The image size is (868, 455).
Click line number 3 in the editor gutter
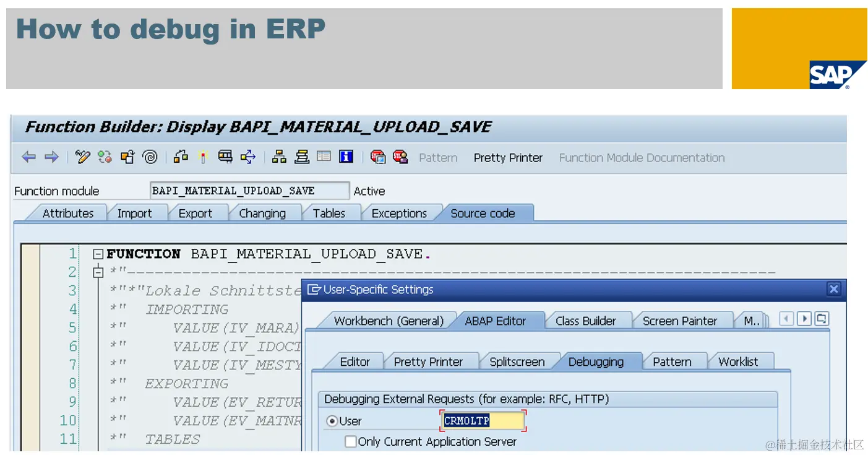coord(73,290)
